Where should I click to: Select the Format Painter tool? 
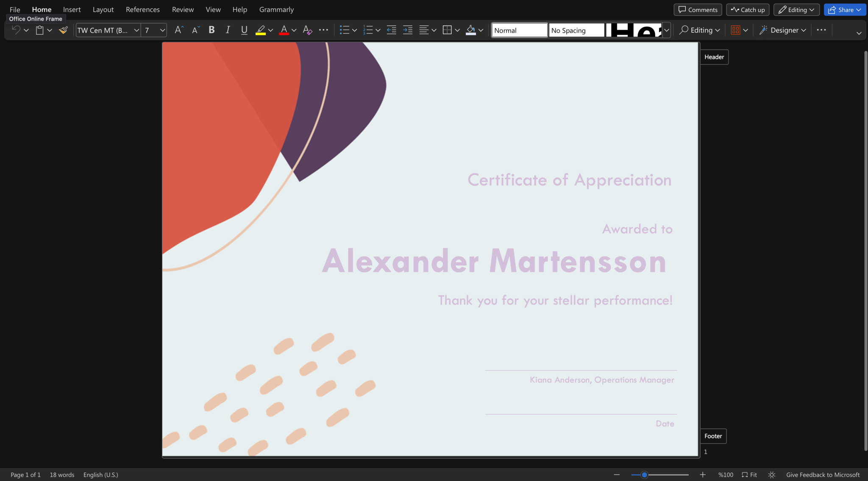[63, 30]
